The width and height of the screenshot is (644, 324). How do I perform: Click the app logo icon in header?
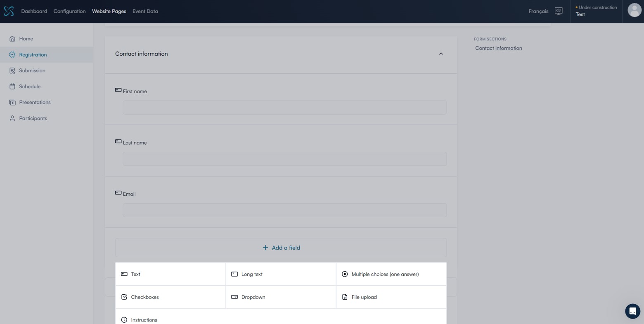coord(9,11)
